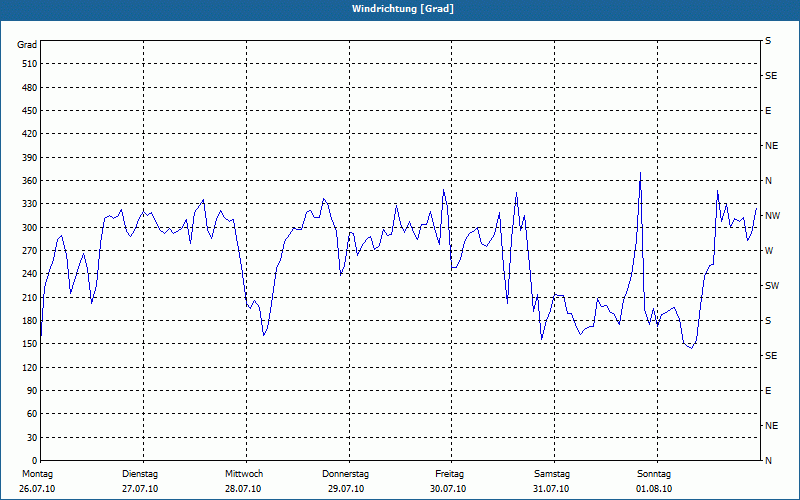The width and height of the screenshot is (800, 500).
Task: Click the date 01.08.10
Action: [x=654, y=489]
